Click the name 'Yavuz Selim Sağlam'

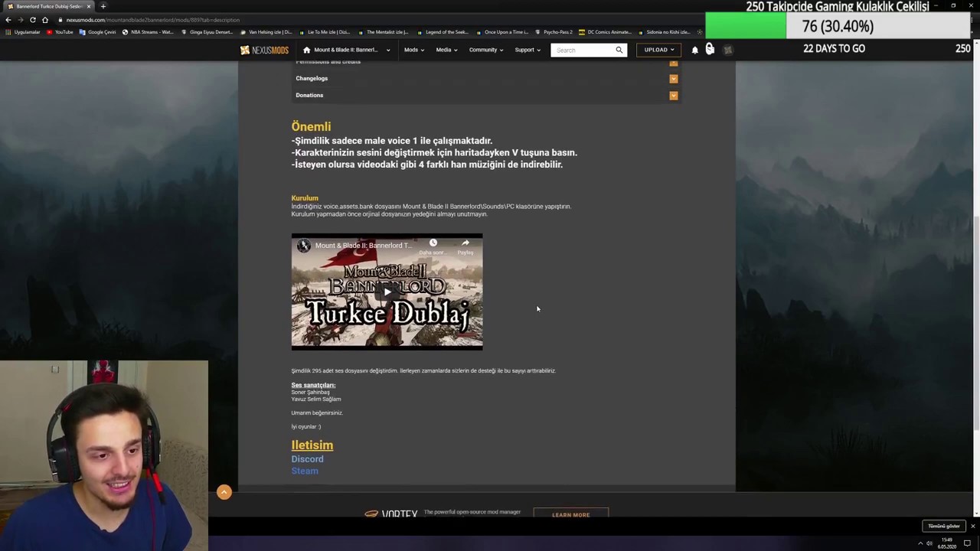316,399
